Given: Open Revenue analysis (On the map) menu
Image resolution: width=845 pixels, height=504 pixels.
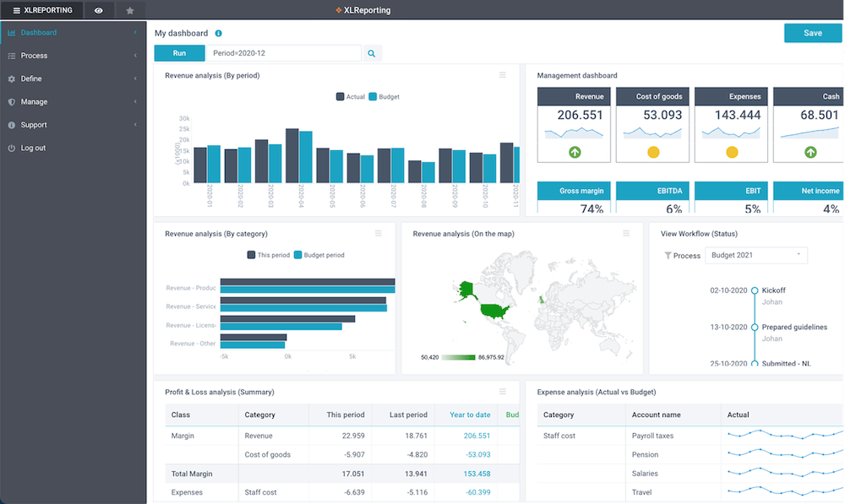Looking at the screenshot, I should click(x=626, y=234).
